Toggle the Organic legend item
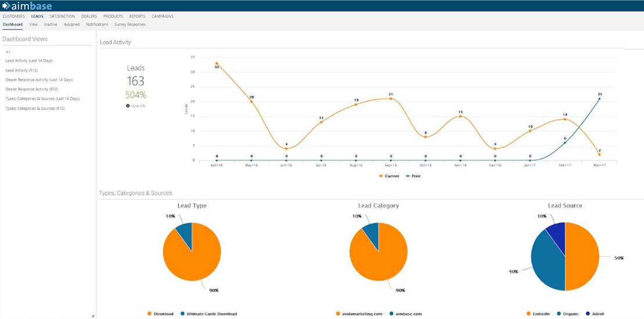This screenshot has width=644, height=319. [569, 314]
